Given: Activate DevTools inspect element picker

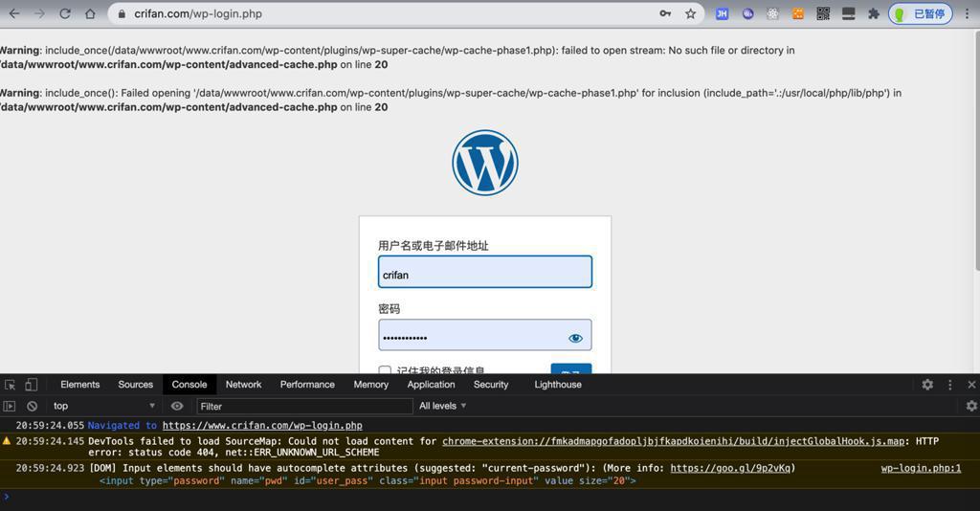Looking at the screenshot, I should pyautogui.click(x=10, y=385).
